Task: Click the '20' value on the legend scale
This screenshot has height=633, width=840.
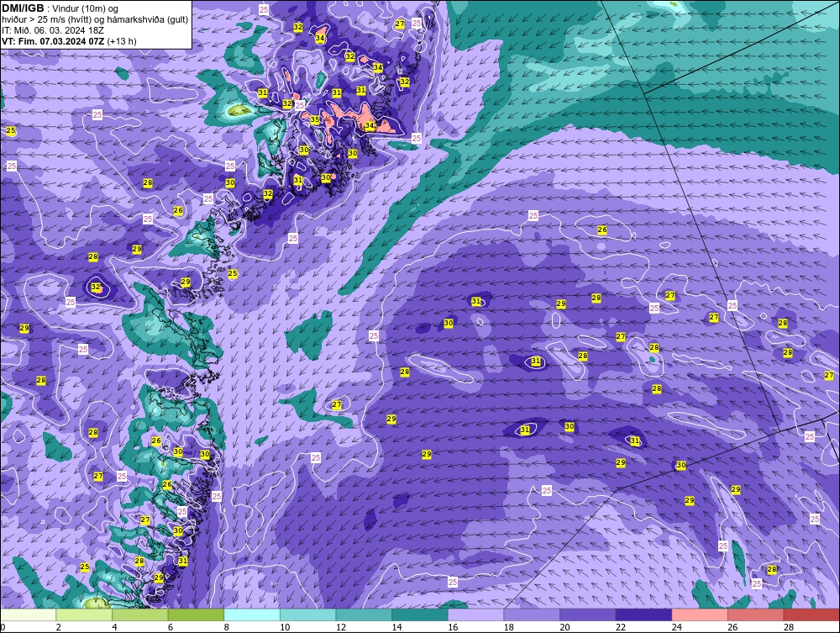Action: coord(564,627)
